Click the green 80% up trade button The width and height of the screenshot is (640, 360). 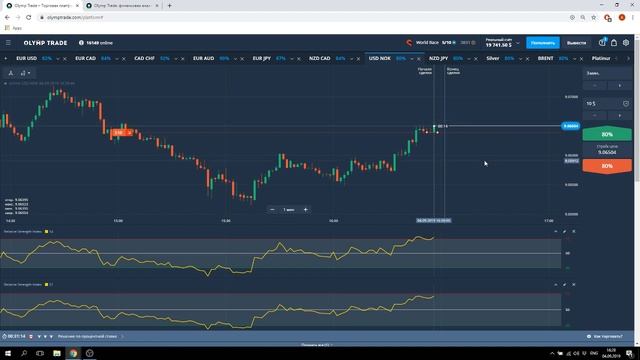(x=607, y=134)
